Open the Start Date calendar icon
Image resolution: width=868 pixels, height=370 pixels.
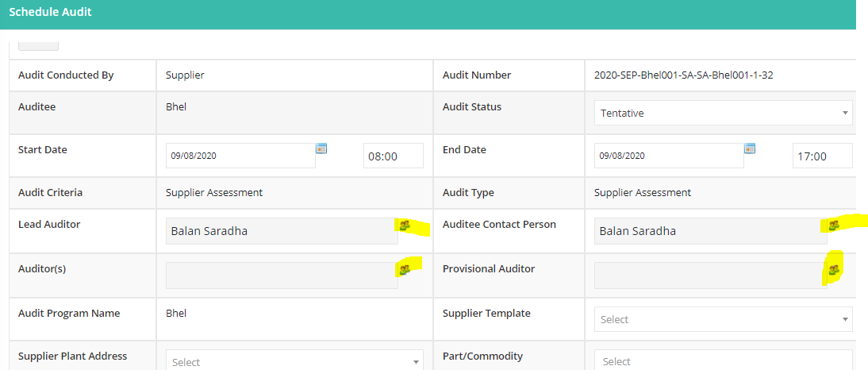321,148
